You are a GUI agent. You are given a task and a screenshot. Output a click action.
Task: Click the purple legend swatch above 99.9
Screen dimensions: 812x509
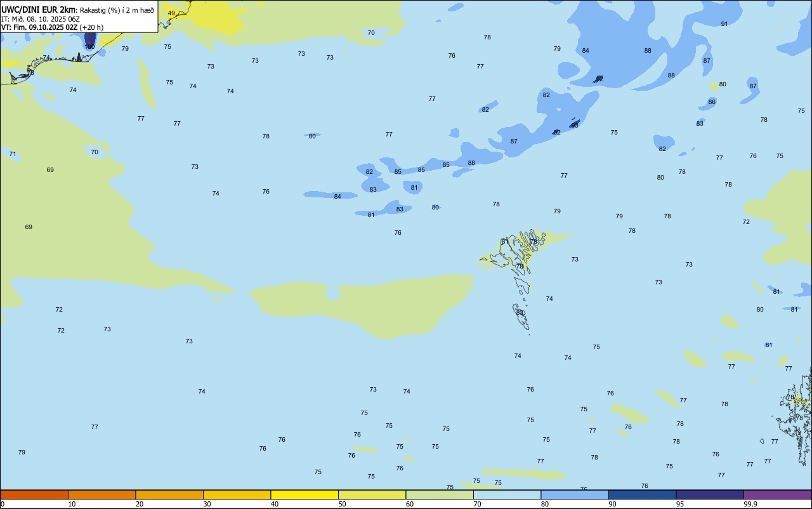pyautogui.click(x=777, y=494)
